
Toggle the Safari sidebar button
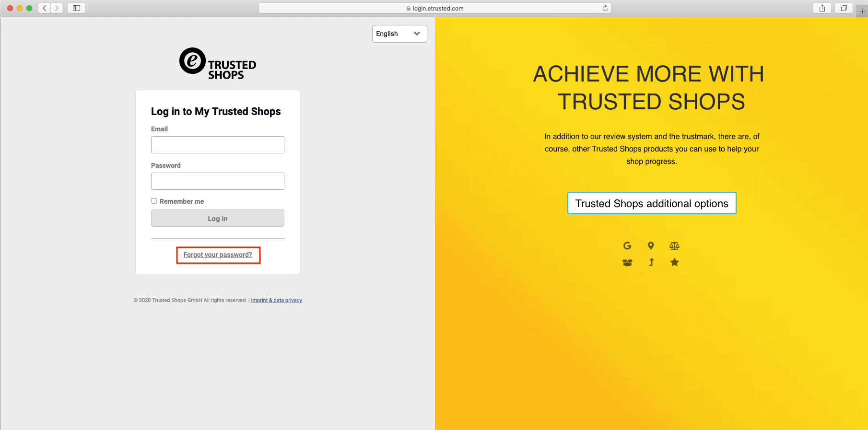click(x=77, y=8)
